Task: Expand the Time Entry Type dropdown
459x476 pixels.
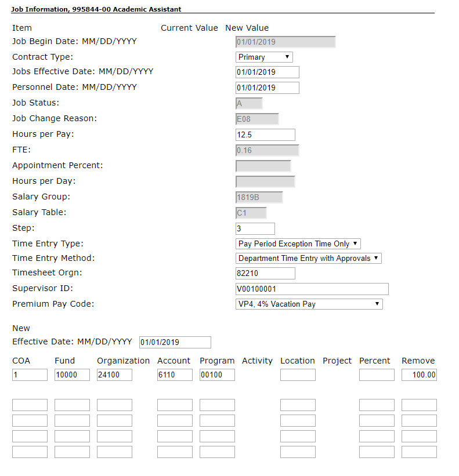Action: click(x=297, y=244)
